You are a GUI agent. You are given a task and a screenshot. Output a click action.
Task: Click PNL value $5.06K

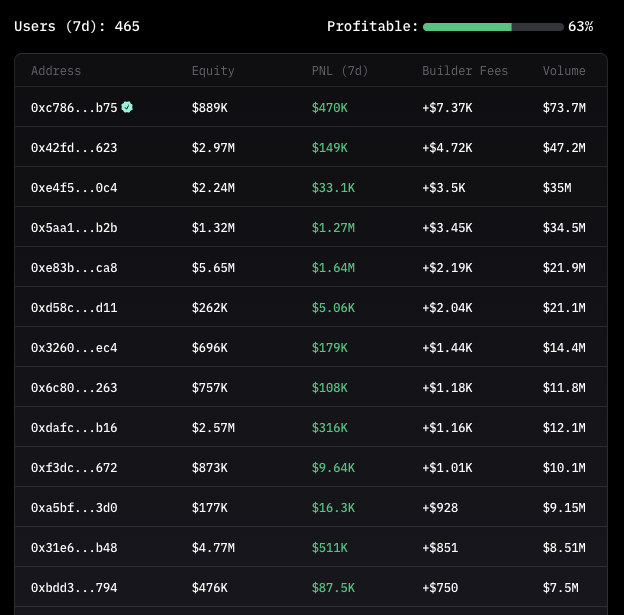(x=333, y=308)
